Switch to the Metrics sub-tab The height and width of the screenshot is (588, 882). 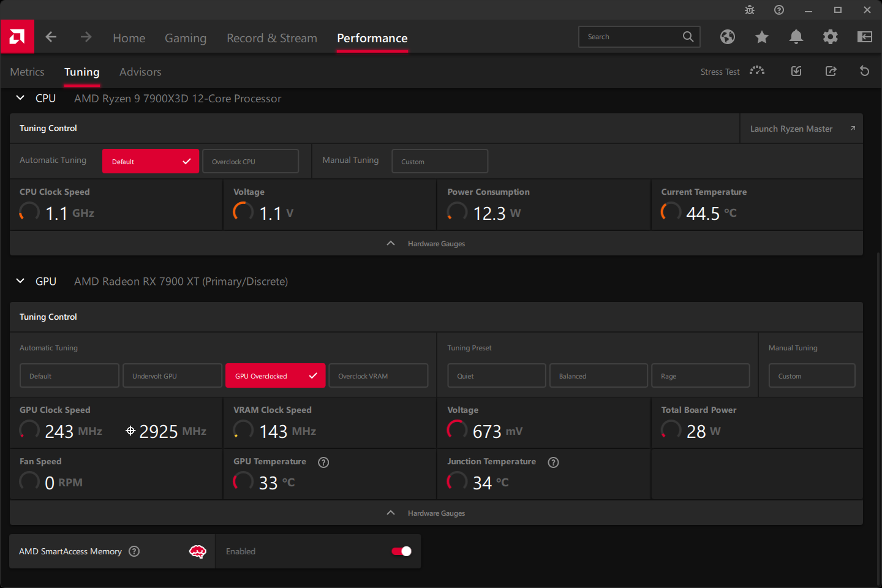(27, 72)
